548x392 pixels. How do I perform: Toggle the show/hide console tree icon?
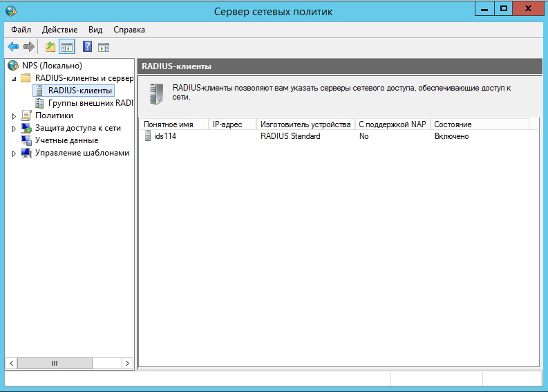(x=66, y=47)
